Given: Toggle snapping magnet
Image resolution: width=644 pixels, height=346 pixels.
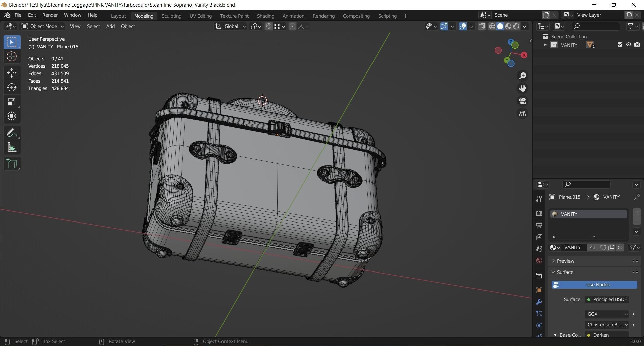Looking at the screenshot, I should pyautogui.click(x=268, y=26).
